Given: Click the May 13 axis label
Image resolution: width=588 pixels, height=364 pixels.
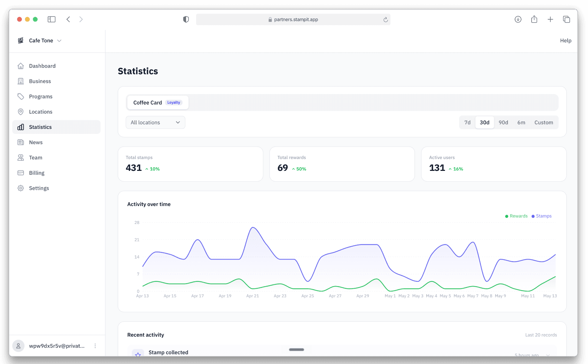Looking at the screenshot, I should point(550,296).
